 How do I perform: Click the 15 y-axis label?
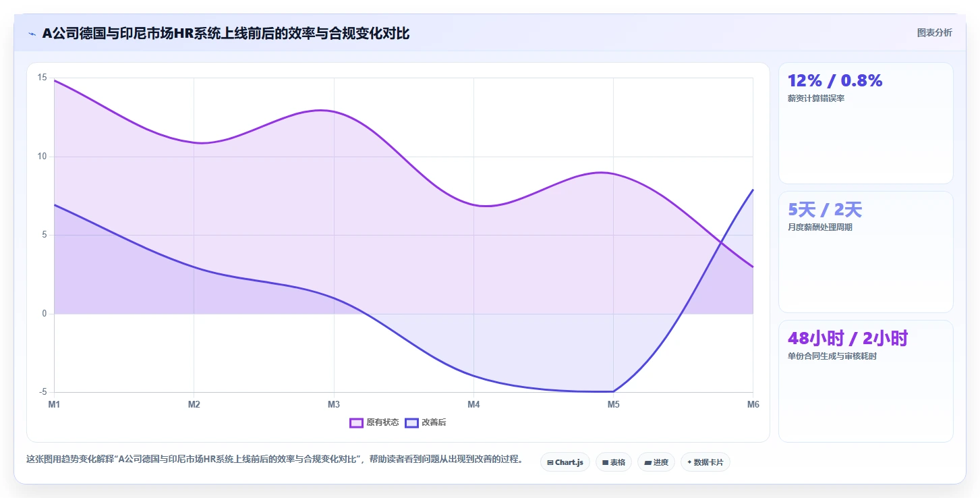coord(42,78)
